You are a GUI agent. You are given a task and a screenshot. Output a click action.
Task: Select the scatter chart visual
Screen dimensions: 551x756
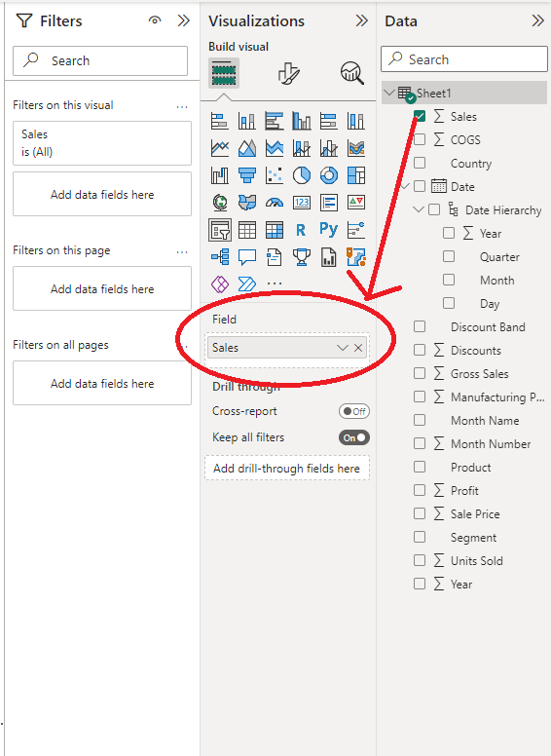tap(275, 175)
